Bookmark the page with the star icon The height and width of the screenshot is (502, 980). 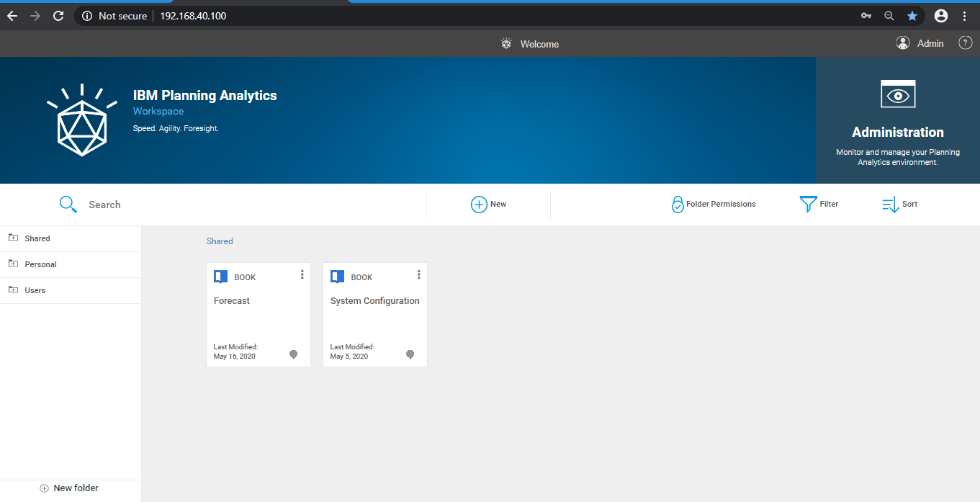912,15
